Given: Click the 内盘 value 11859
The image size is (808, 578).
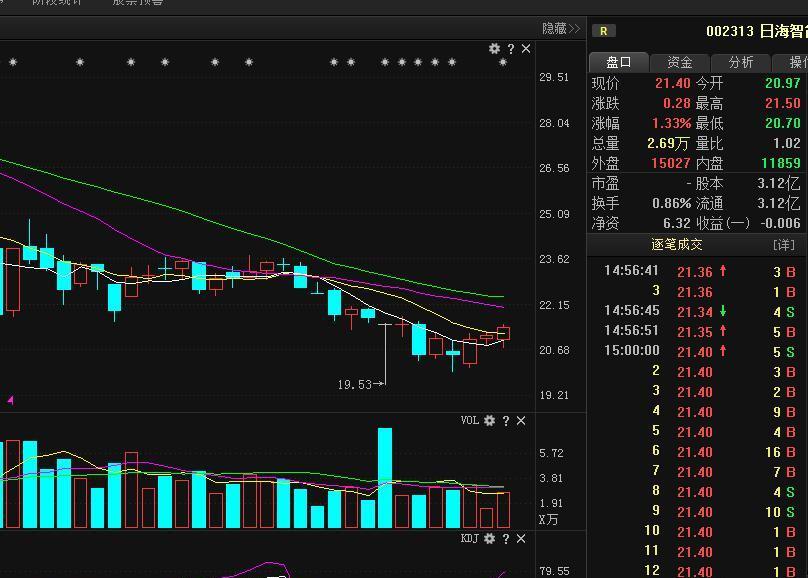Looking at the screenshot, I should (781, 163).
